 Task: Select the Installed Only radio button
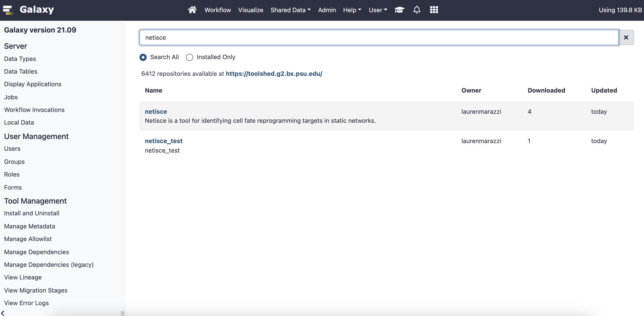coord(190,57)
